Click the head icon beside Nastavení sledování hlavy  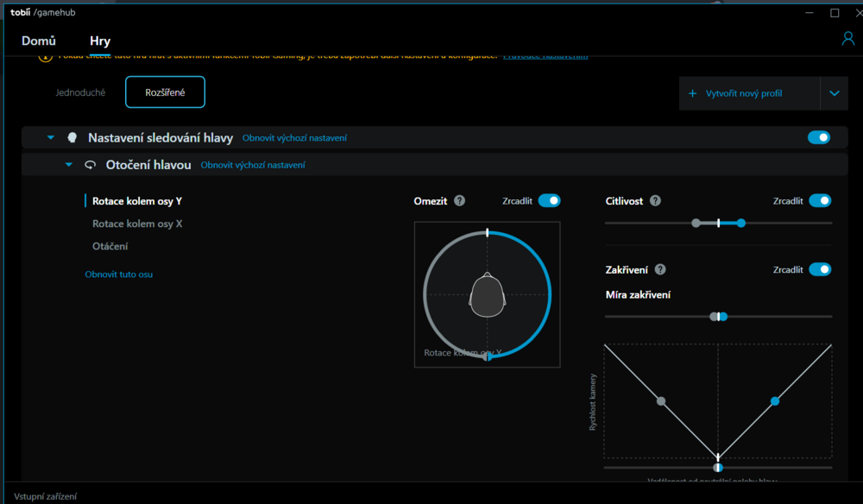(72, 138)
